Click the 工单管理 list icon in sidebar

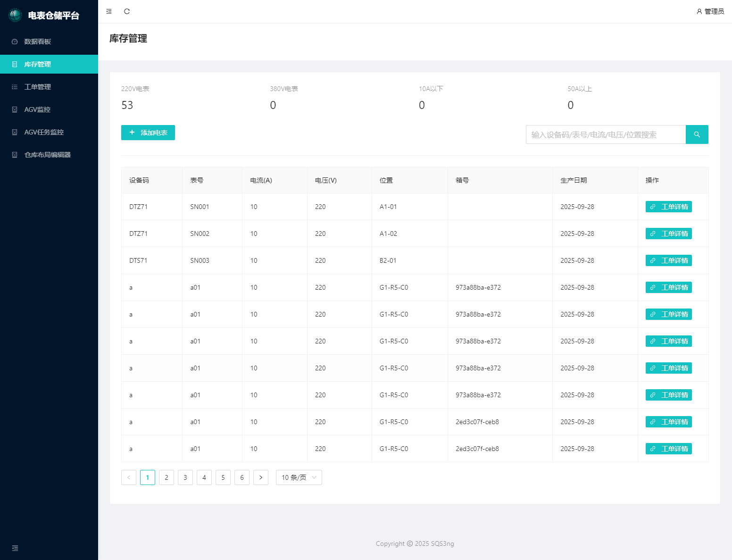(15, 87)
